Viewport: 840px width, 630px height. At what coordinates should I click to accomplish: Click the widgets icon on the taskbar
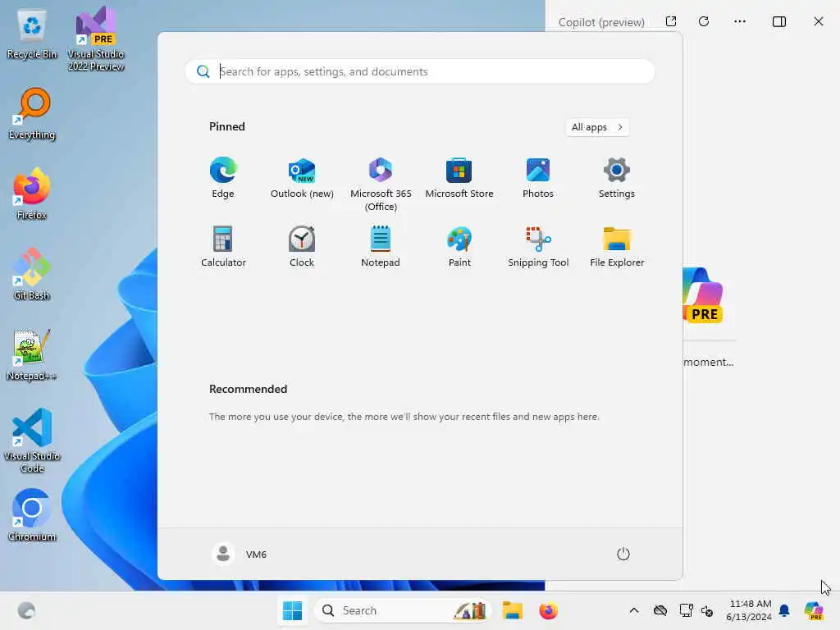coord(26,610)
